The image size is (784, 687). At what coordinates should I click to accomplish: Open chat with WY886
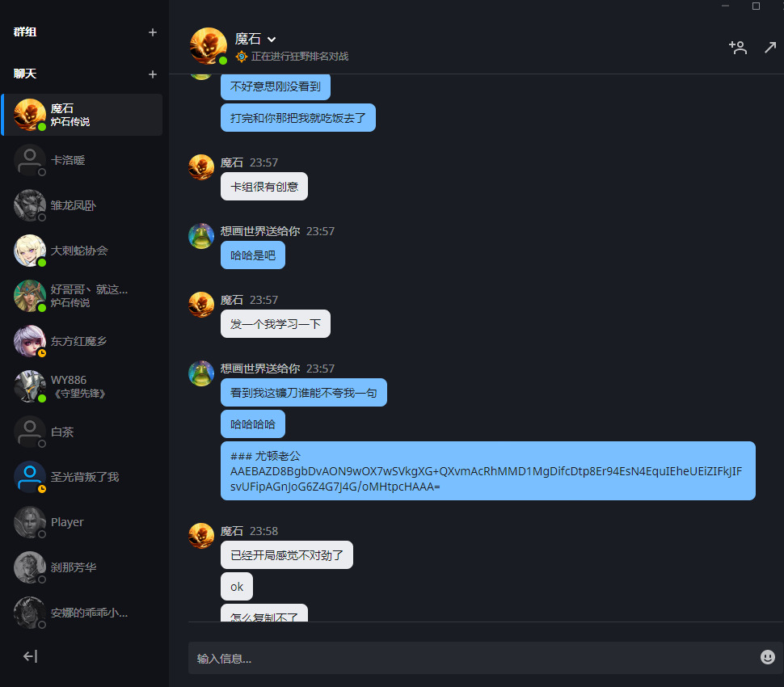[82, 386]
